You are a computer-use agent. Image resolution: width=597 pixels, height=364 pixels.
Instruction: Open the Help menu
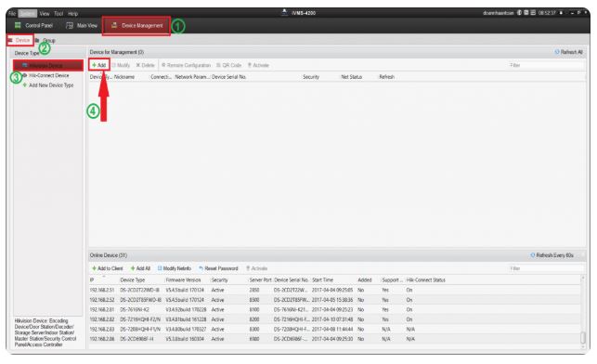(x=72, y=14)
